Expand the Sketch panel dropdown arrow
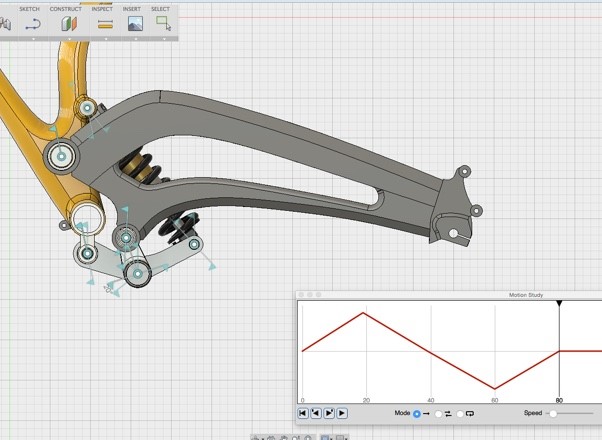Screen dimensions: 602x440 coord(33,39)
